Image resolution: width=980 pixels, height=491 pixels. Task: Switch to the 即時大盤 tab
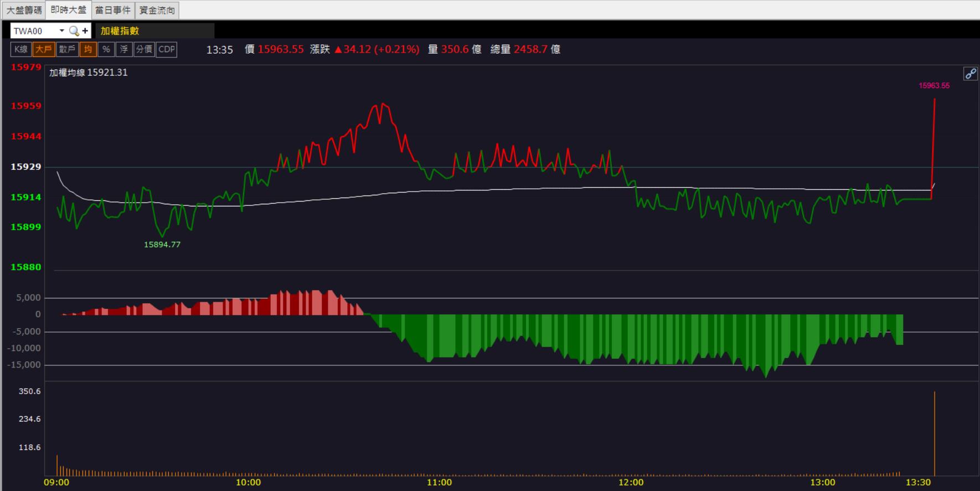(69, 10)
